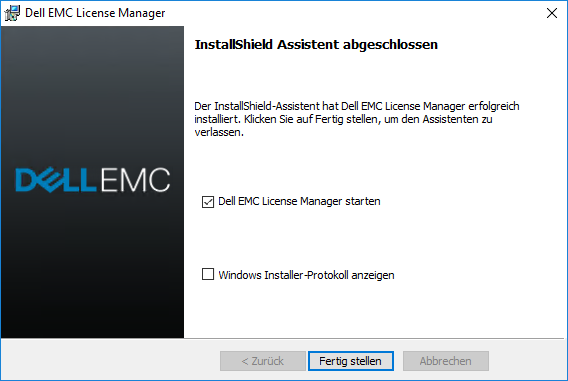This screenshot has height=381, width=568.
Task: Finish setup with the Fertig stellen button
Action: pyautogui.click(x=351, y=361)
